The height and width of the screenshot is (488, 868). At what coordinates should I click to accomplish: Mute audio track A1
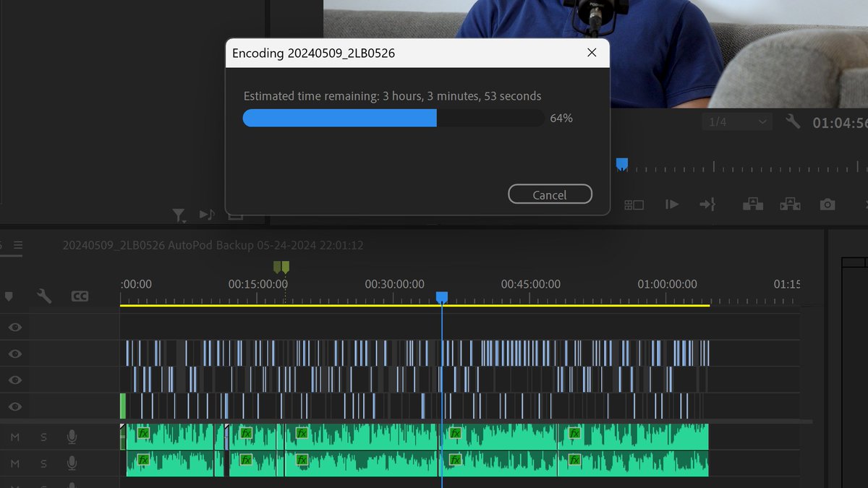[x=16, y=437]
